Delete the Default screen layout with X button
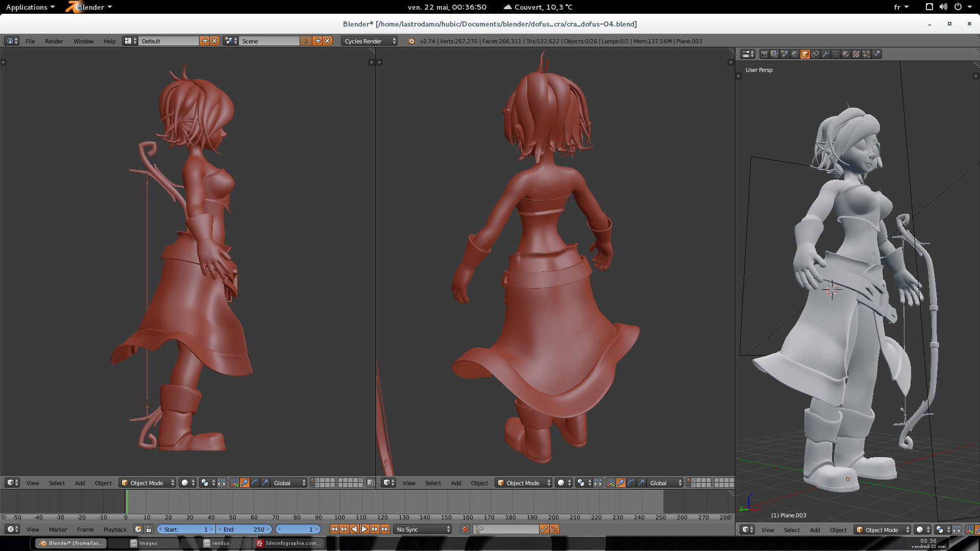980x551 pixels. point(214,41)
